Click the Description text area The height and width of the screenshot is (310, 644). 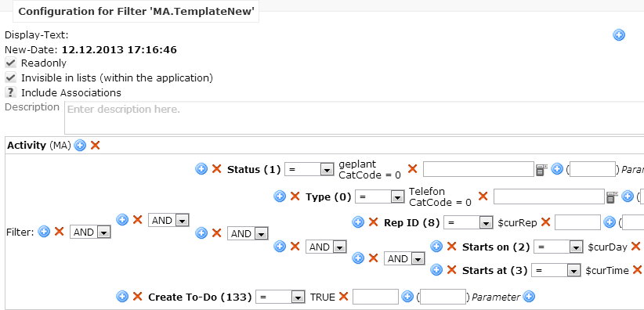[x=354, y=118]
